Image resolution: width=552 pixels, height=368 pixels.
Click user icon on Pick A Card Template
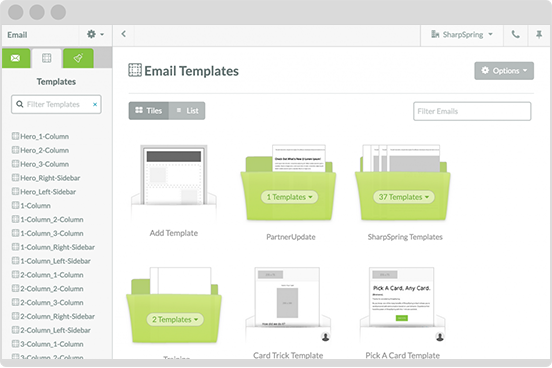440,337
